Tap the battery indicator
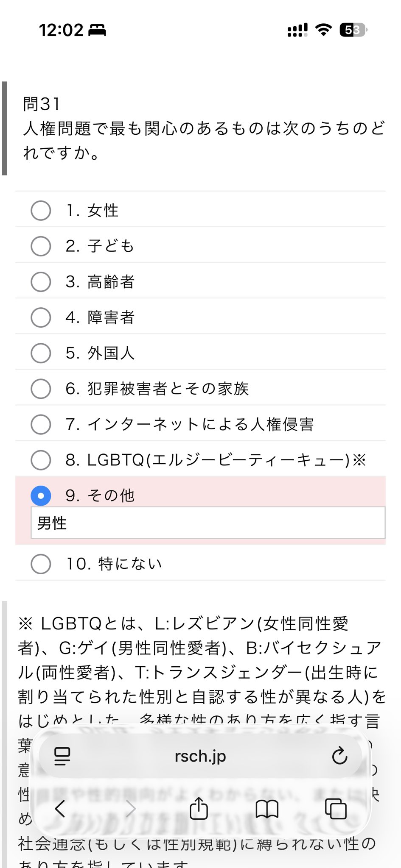This screenshot has width=401, height=868. click(x=353, y=30)
